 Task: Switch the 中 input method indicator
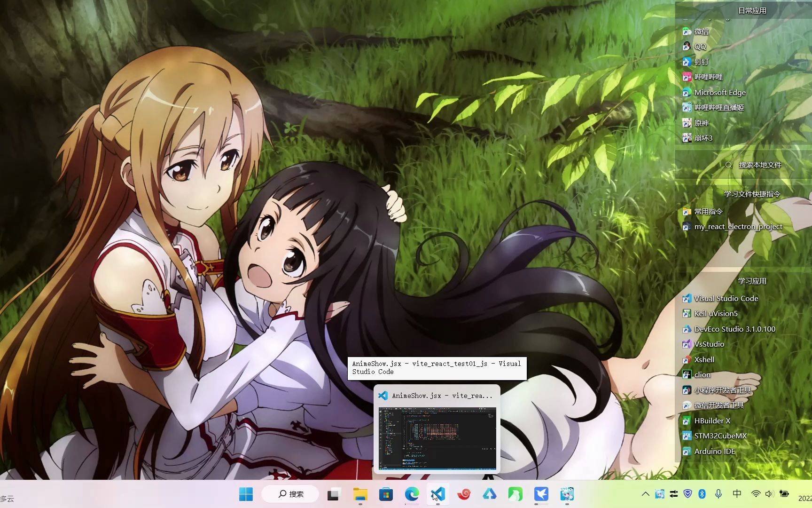coord(737,494)
